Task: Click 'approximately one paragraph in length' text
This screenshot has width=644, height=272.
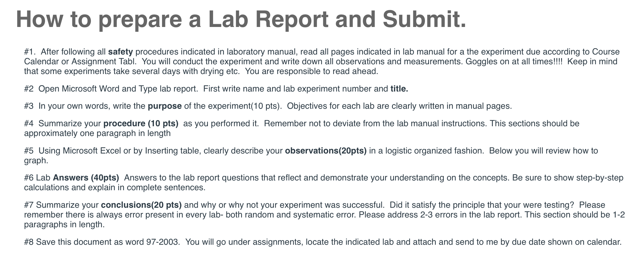Action: click(97, 134)
